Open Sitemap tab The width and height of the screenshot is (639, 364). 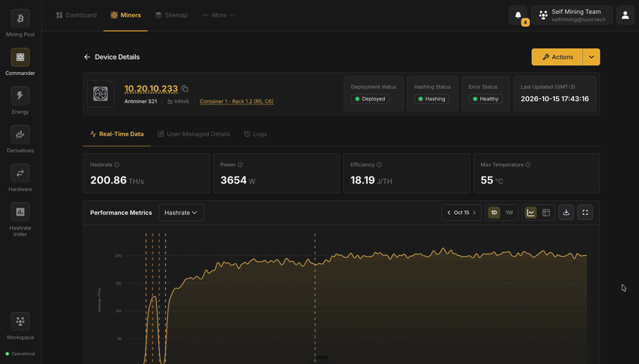click(171, 15)
